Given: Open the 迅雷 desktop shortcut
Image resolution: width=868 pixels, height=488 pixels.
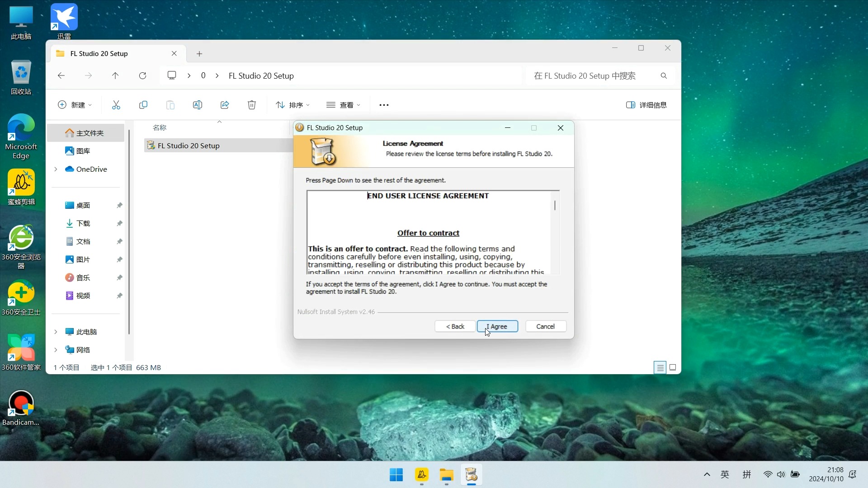Looking at the screenshot, I should point(64,21).
